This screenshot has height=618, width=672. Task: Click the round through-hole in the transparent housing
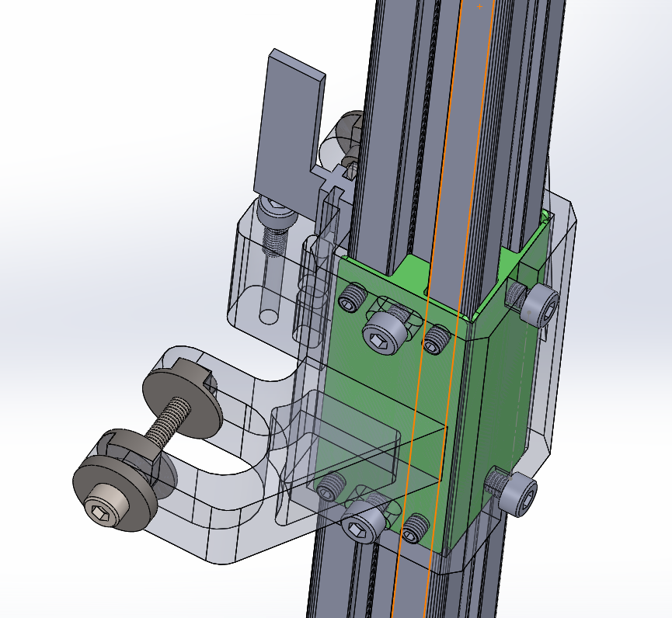[x=269, y=317]
